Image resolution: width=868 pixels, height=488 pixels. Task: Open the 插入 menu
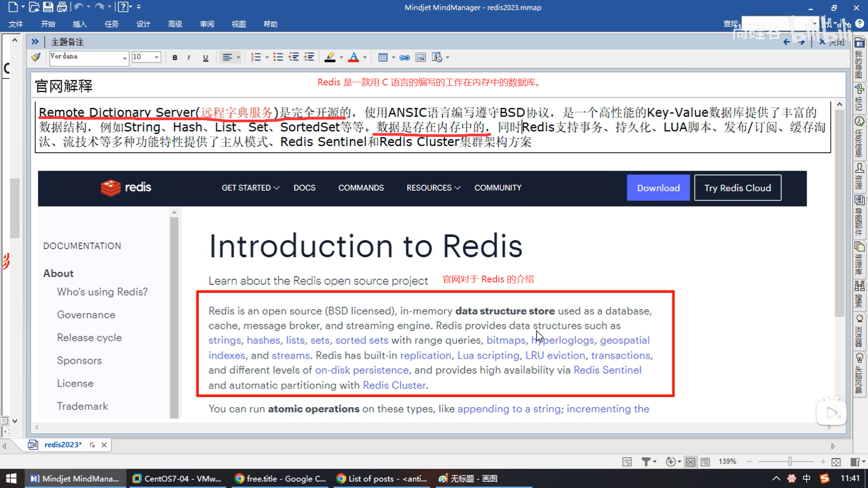pyautogui.click(x=80, y=24)
